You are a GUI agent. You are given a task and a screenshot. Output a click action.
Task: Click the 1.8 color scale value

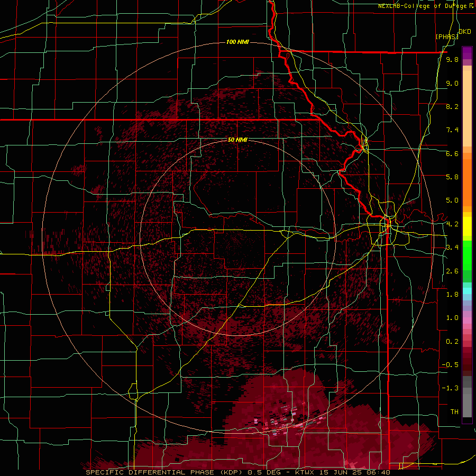pyautogui.click(x=452, y=295)
